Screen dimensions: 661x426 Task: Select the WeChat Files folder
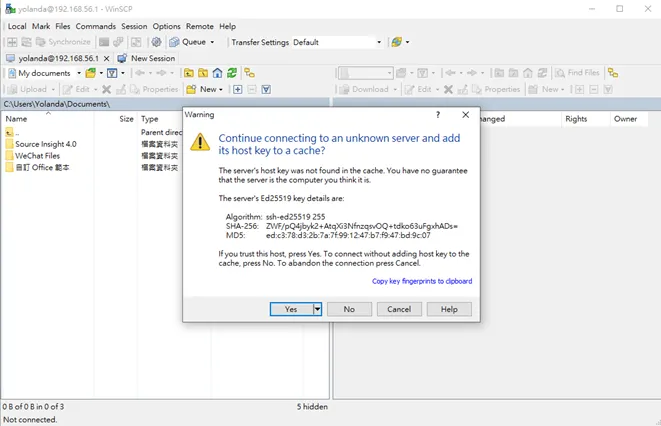coord(33,156)
